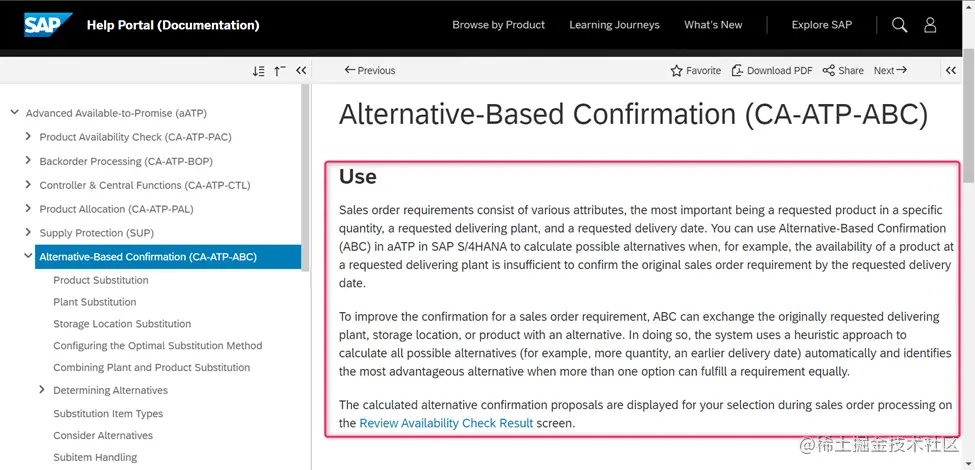The image size is (975, 470).
Task: Expand Product Availability Check (CA-ATP-PAC)
Action: [28, 136]
